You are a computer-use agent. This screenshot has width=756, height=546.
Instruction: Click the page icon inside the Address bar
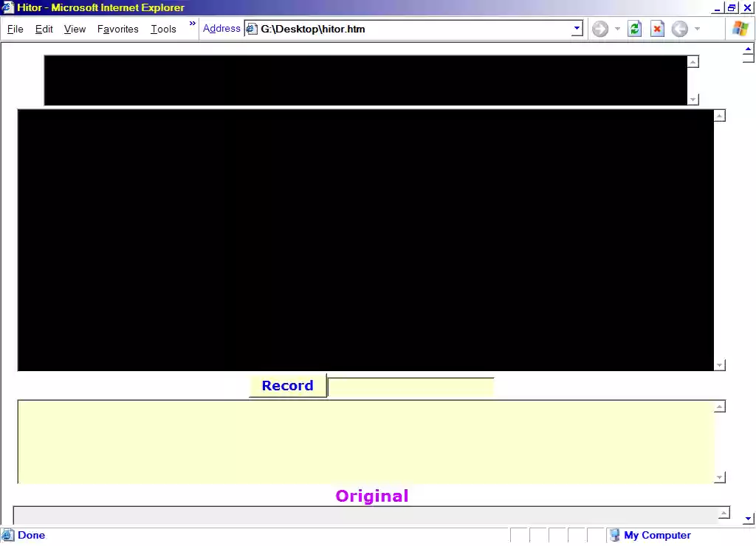251,29
